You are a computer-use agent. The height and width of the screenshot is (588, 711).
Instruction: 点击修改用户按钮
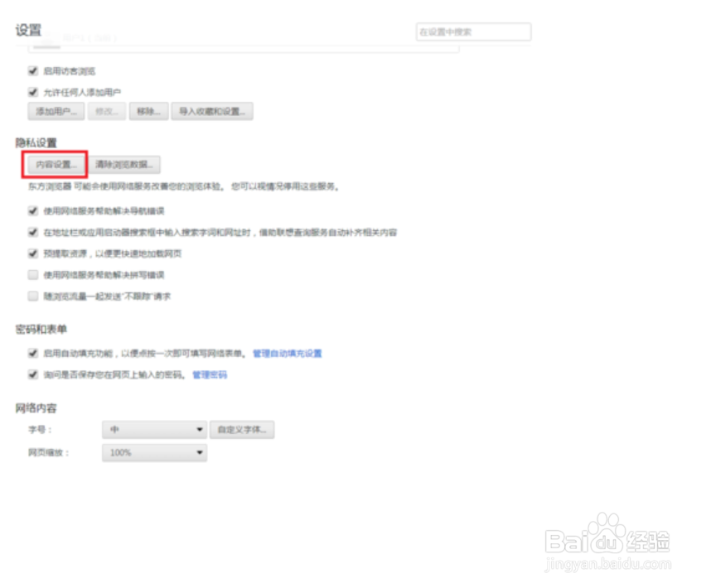[x=105, y=111]
